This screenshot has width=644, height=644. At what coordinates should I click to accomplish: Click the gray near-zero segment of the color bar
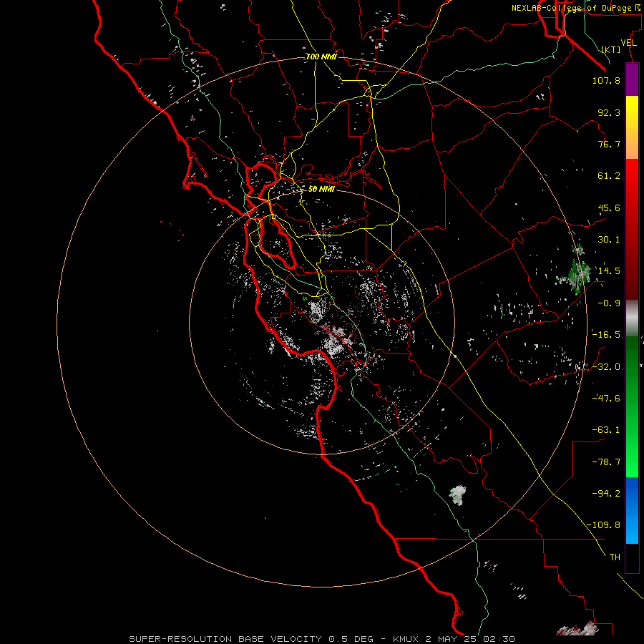point(632,318)
